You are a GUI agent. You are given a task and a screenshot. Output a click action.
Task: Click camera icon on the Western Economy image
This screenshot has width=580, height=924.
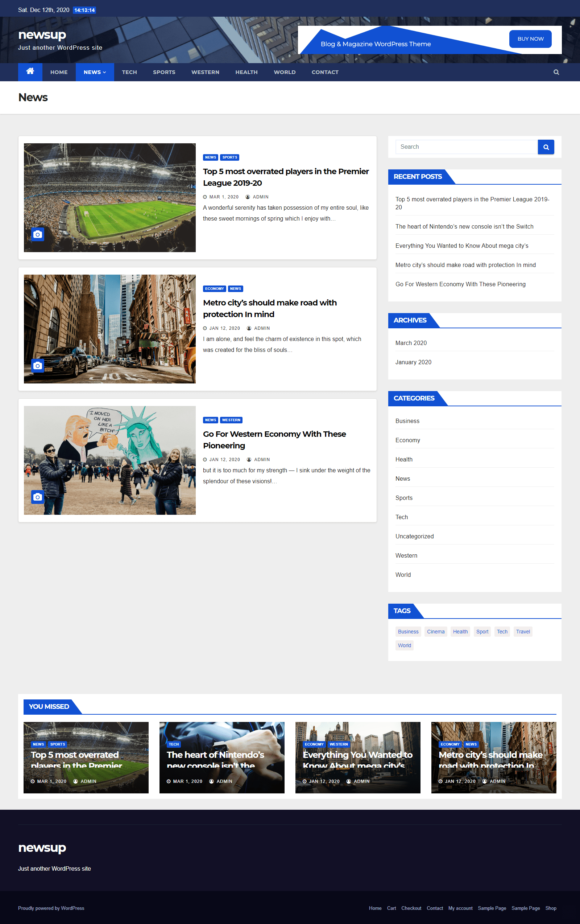38,497
